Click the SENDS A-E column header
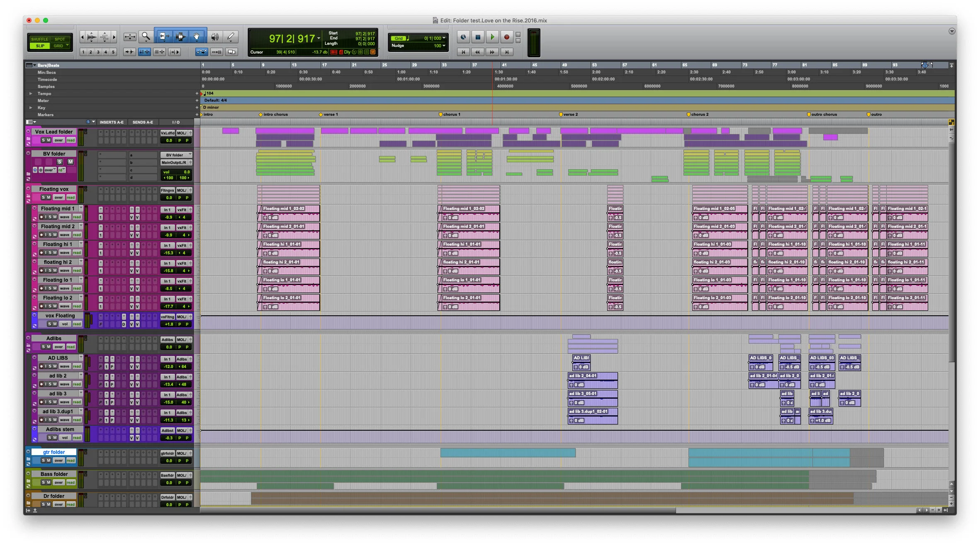 (143, 122)
